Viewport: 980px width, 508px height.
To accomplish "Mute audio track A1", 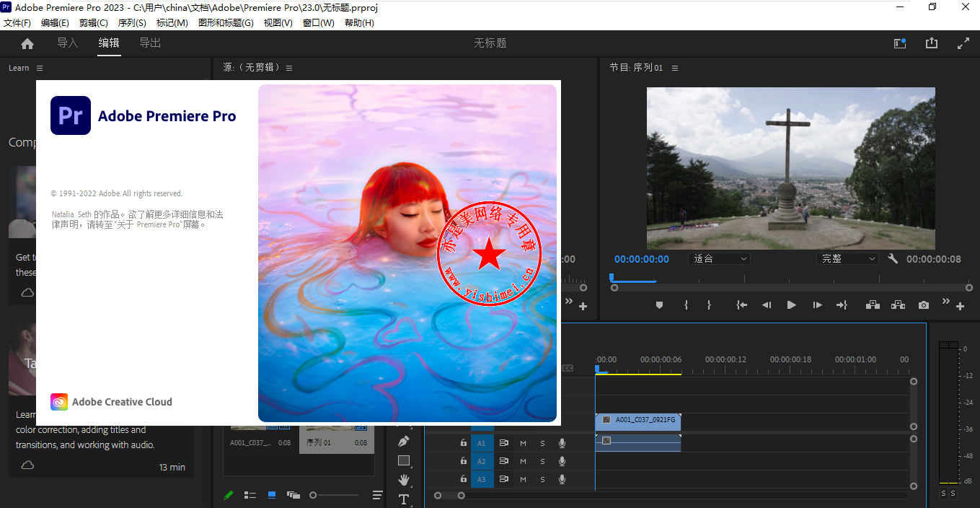I will [523, 443].
